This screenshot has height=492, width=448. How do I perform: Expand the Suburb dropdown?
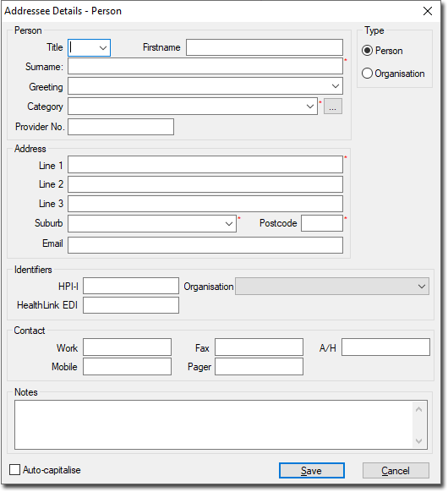229,224
